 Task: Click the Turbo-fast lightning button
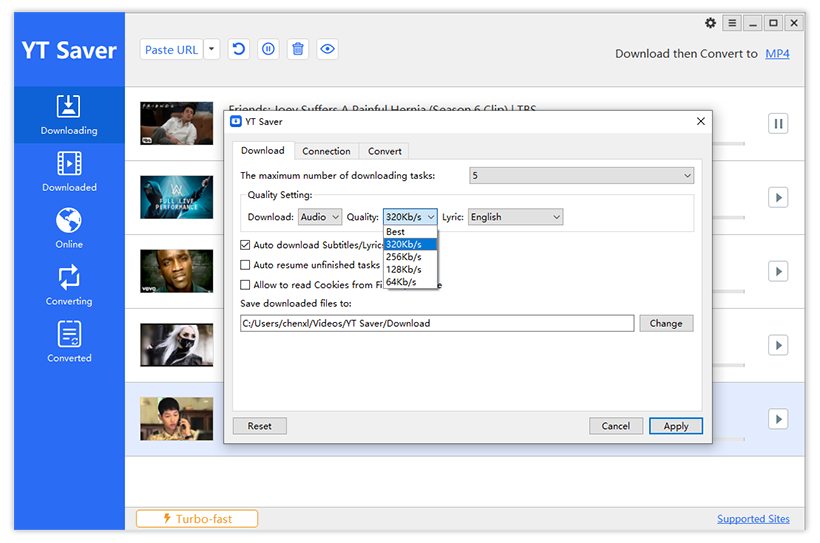tap(197, 518)
